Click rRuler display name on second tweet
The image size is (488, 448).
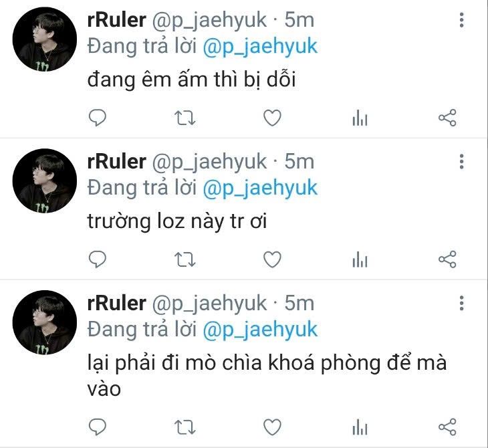[x=117, y=162]
